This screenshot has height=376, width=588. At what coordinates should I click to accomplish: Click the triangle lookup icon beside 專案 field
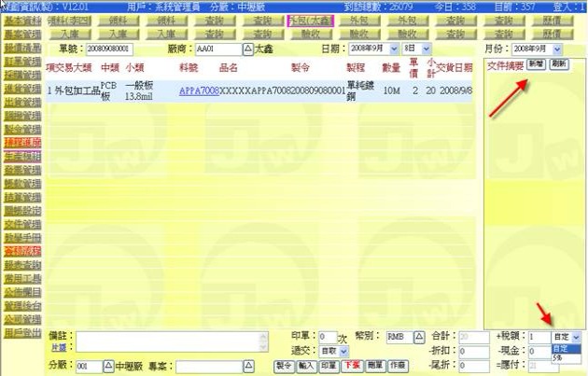tap(250, 367)
